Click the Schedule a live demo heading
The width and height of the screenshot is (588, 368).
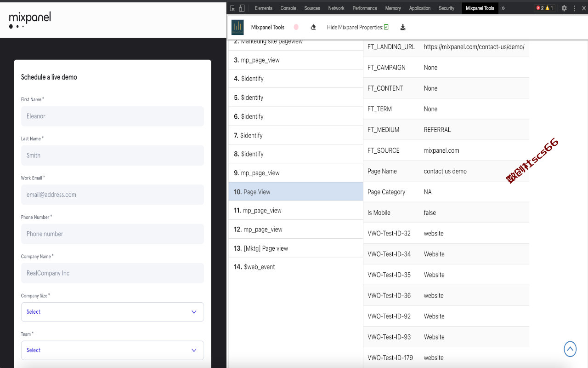(x=49, y=77)
